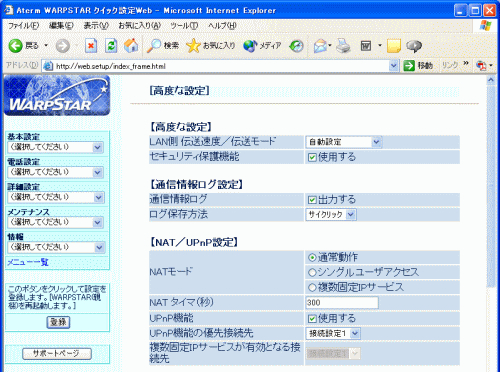Open the 電話設定 dropdown
Screen dimensions: 500x372
tap(56, 172)
